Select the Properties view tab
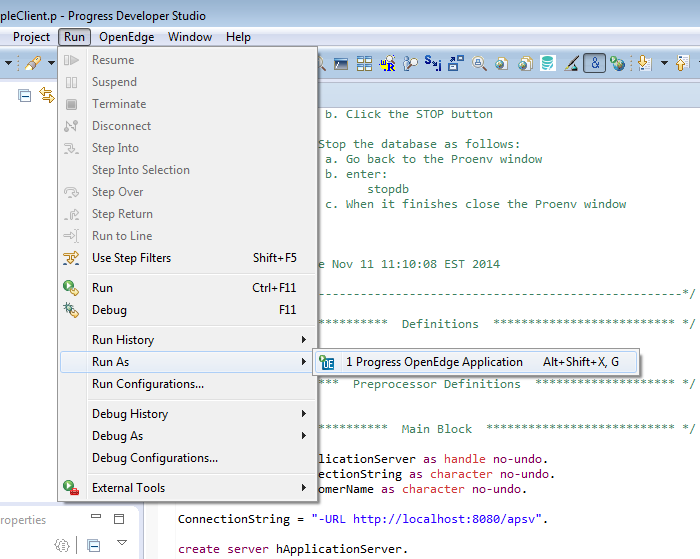The image size is (700, 559). pyautogui.click(x=23, y=520)
